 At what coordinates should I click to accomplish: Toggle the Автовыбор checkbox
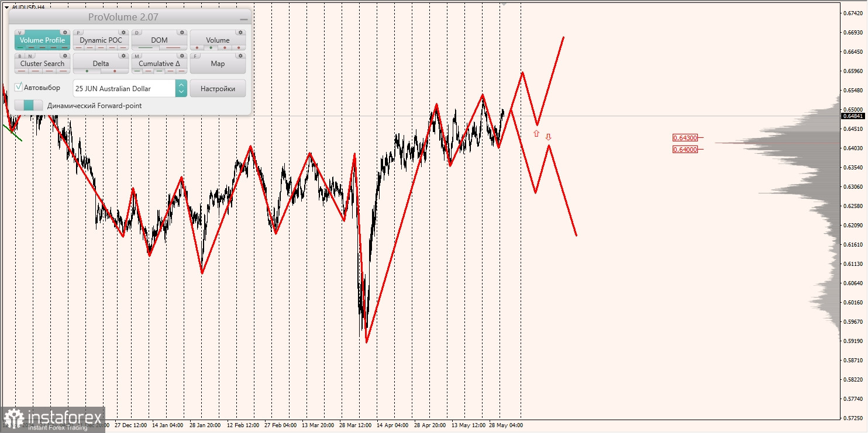point(19,87)
